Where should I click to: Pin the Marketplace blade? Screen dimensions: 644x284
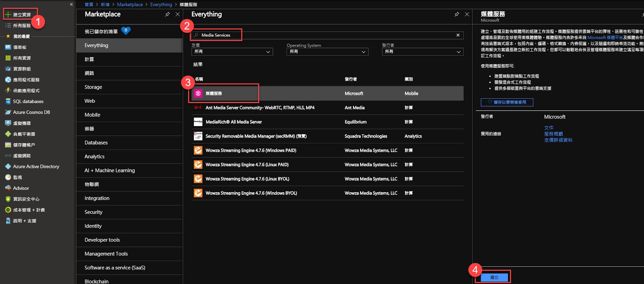click(x=167, y=14)
